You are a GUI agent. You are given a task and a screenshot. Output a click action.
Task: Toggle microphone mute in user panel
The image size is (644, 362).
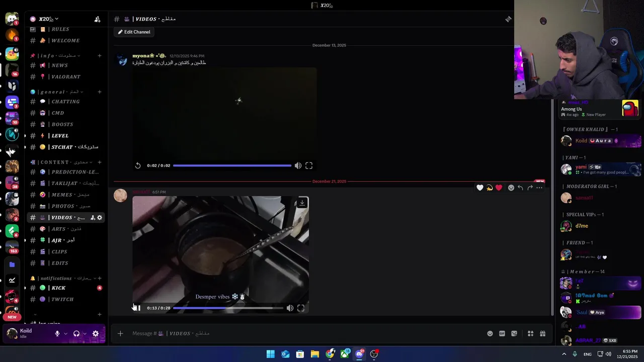pos(57,333)
